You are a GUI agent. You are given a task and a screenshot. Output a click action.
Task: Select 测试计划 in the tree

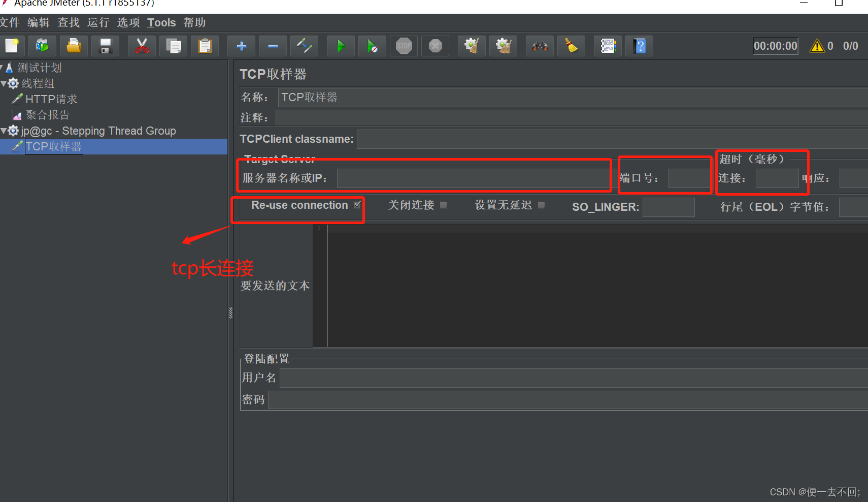point(40,68)
